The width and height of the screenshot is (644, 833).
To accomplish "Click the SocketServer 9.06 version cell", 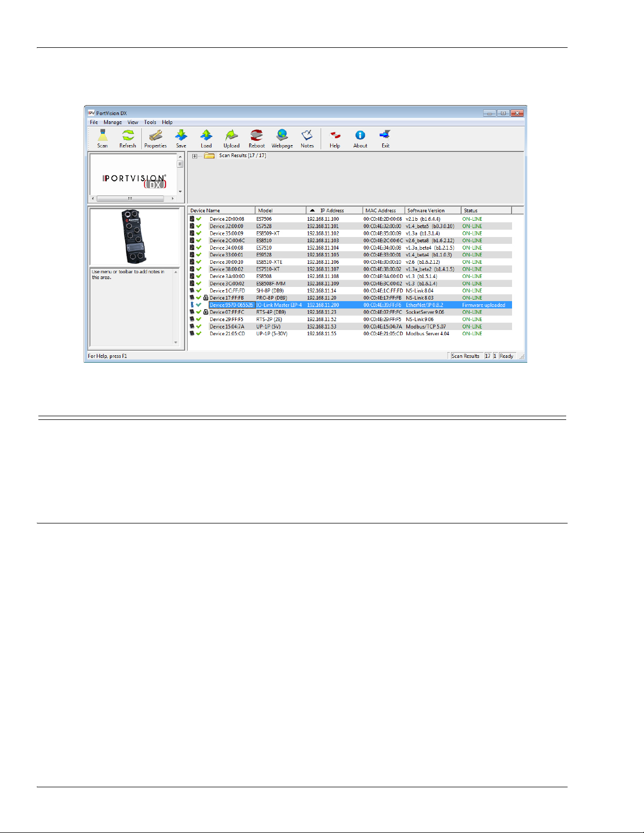I will [425, 312].
